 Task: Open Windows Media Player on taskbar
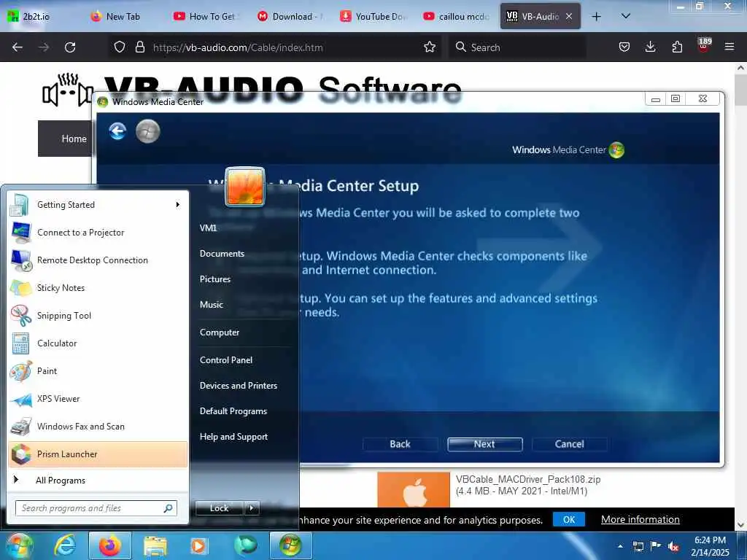(x=198, y=546)
